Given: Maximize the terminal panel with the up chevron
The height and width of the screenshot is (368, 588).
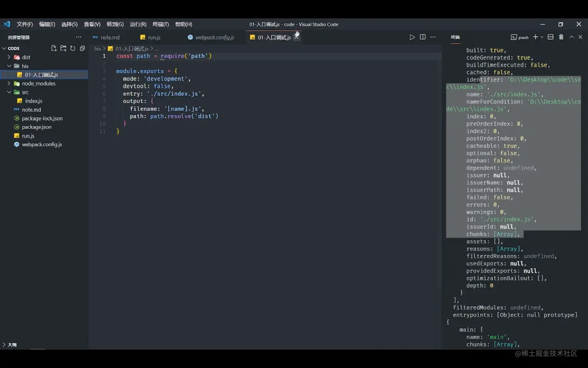Looking at the screenshot, I should (572, 37).
